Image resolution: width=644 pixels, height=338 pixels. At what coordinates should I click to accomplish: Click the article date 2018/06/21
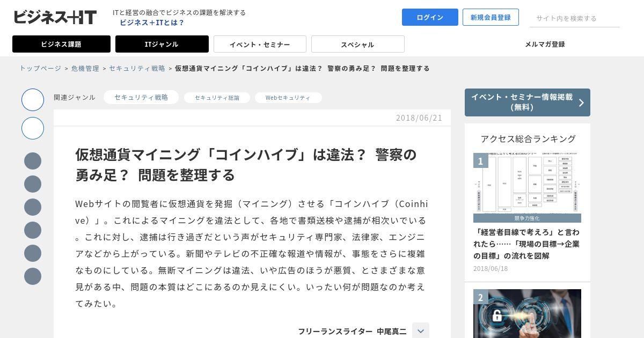(x=419, y=117)
